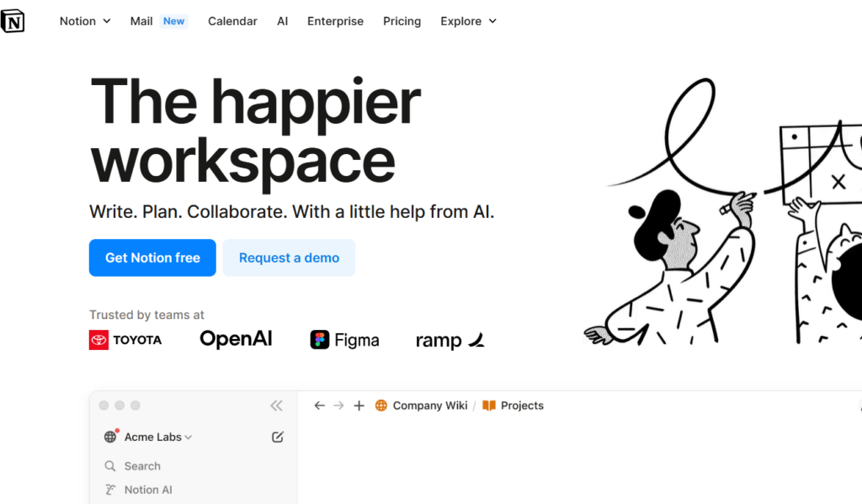The height and width of the screenshot is (504, 862).
Task: Click the Notion AI sidebar icon
Action: (x=110, y=490)
